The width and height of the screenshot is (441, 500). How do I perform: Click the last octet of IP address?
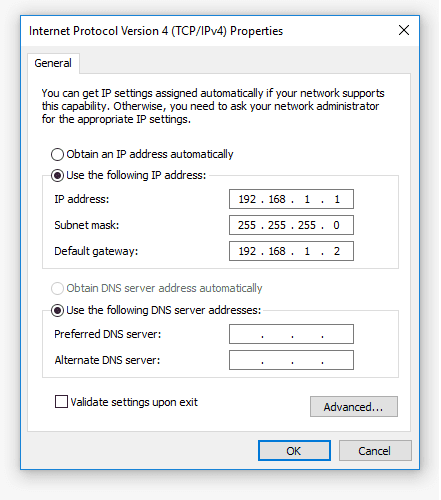(337, 199)
